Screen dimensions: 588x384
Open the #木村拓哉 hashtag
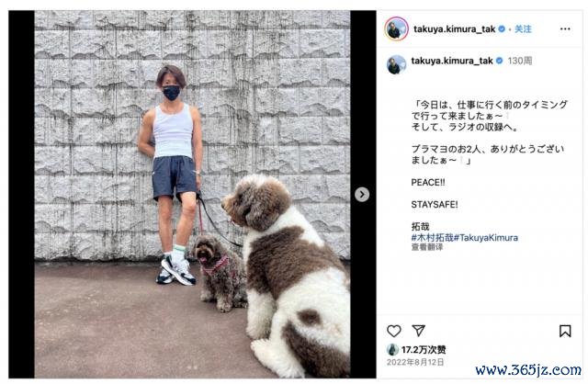(433, 237)
